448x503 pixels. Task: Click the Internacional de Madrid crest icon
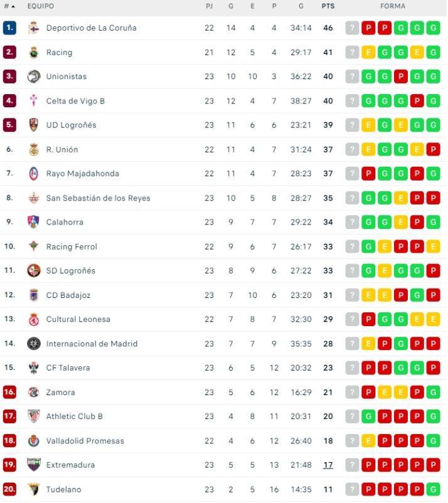[x=34, y=344]
